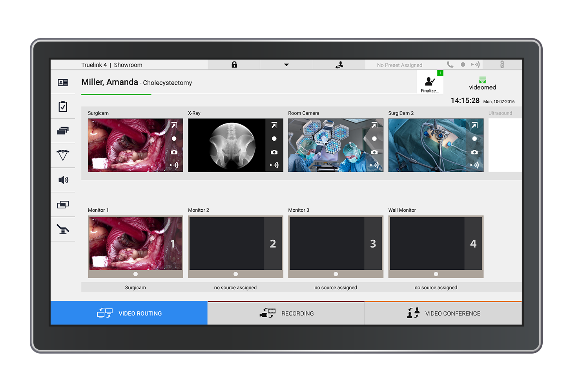Switch to Video Routing tab

[129, 313]
